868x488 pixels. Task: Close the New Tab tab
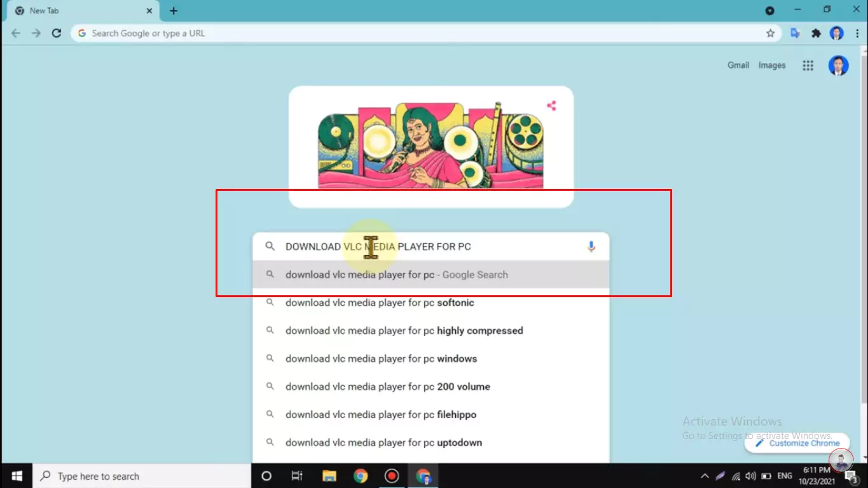point(150,11)
